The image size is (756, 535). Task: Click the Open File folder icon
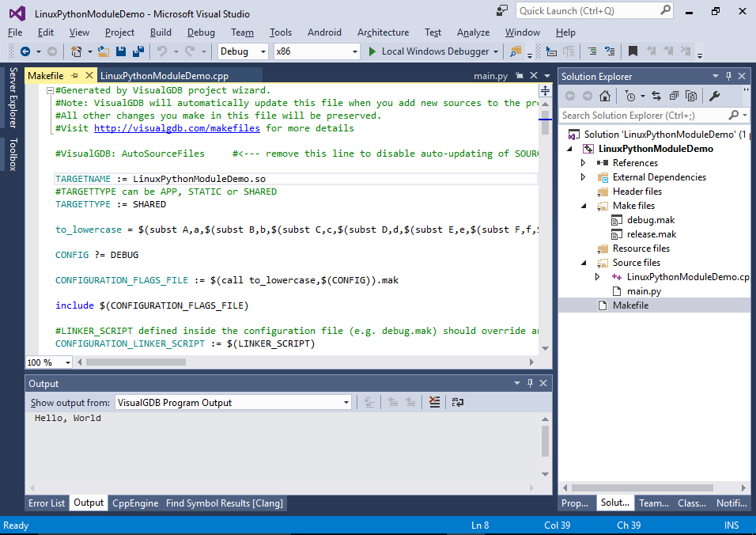pyautogui.click(x=103, y=51)
